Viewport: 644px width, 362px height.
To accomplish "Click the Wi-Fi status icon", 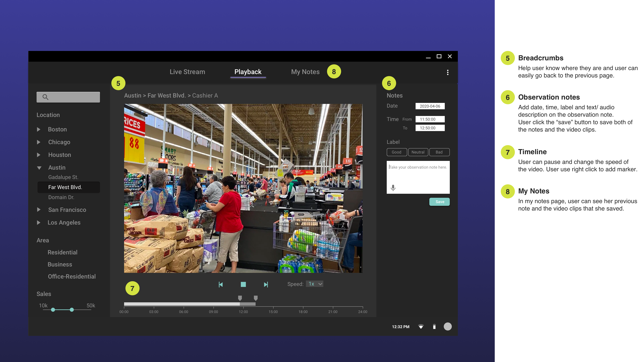I will click(421, 326).
